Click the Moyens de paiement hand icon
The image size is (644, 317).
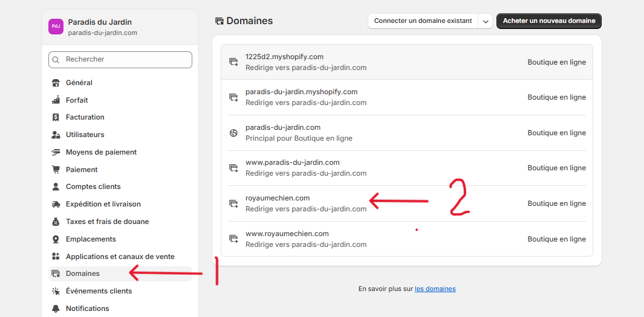point(56,152)
